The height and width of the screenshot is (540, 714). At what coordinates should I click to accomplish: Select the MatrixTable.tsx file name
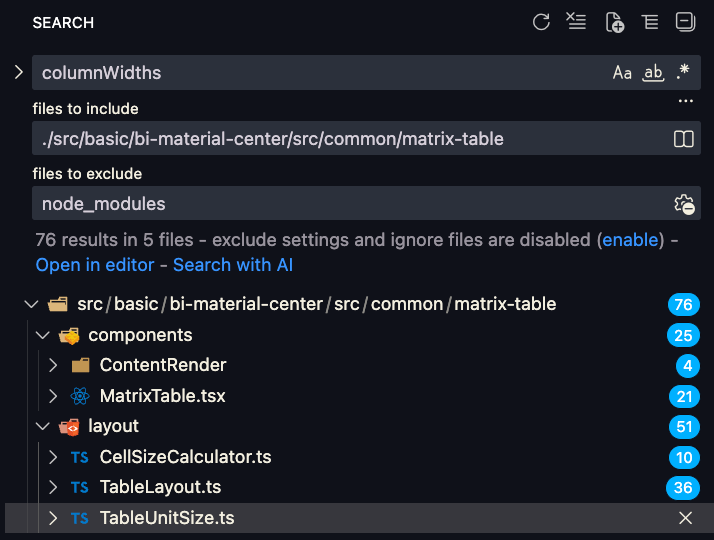tap(163, 396)
